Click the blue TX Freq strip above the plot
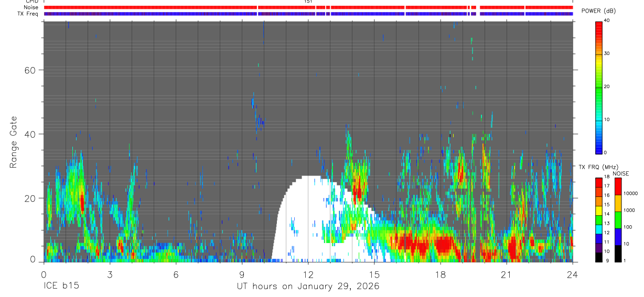 point(308,14)
